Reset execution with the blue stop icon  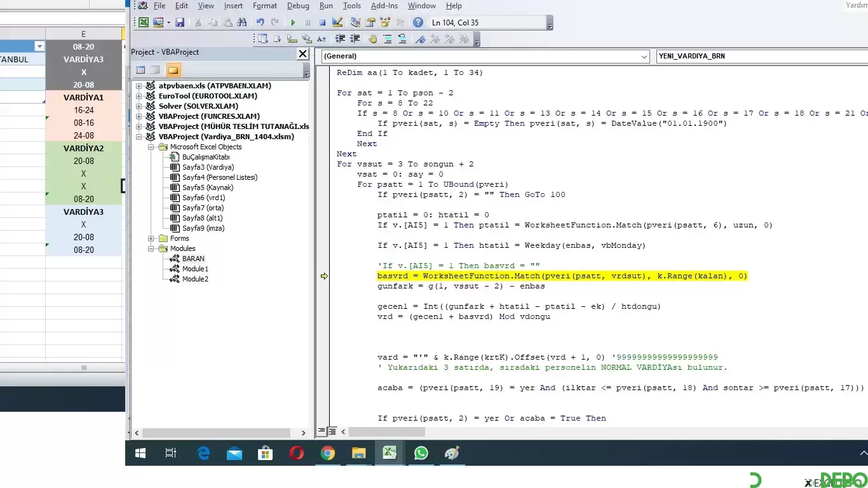(322, 22)
